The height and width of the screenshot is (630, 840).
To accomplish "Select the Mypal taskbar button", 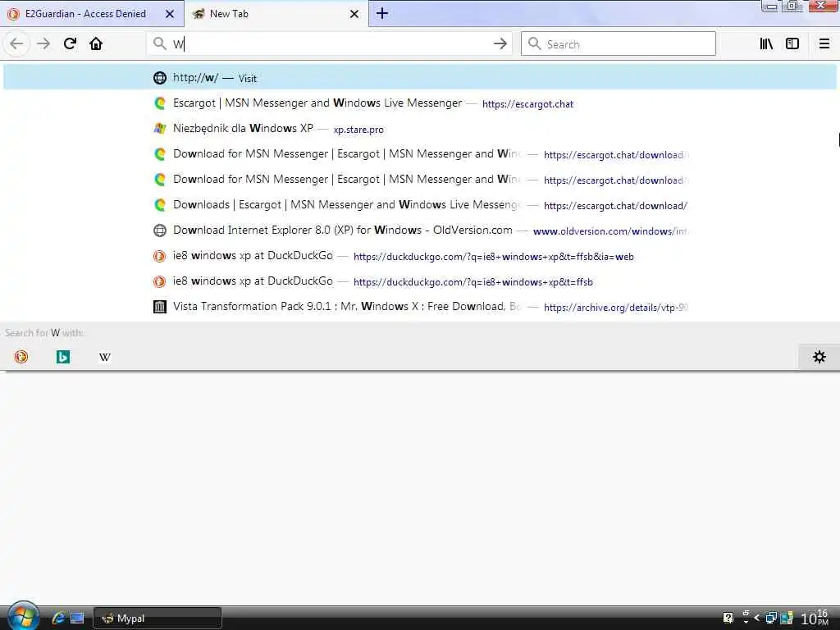I will [x=157, y=619].
